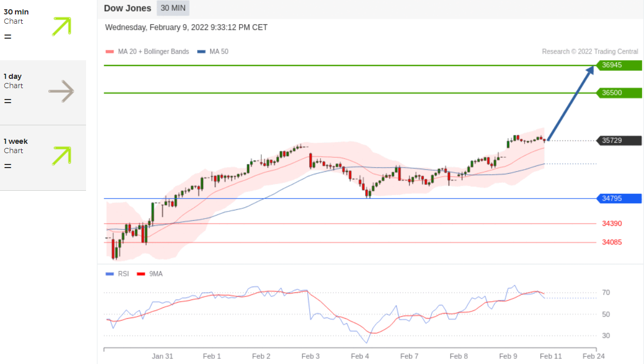Click the 34390 support level value
Viewport: 644px width, 364px height.
point(612,223)
